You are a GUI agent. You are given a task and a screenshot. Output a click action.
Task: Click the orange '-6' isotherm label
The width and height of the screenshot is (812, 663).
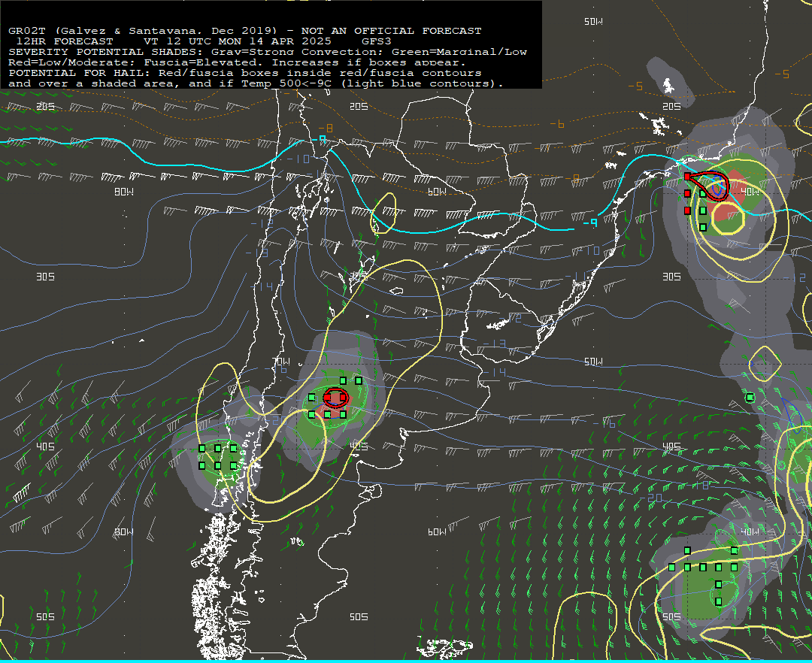click(556, 124)
